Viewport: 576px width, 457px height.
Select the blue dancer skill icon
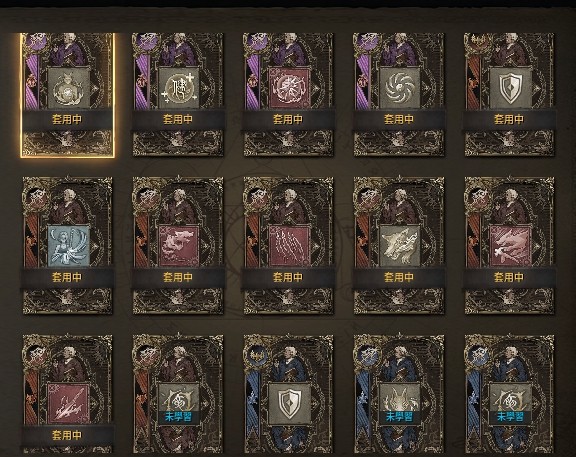pos(69,246)
